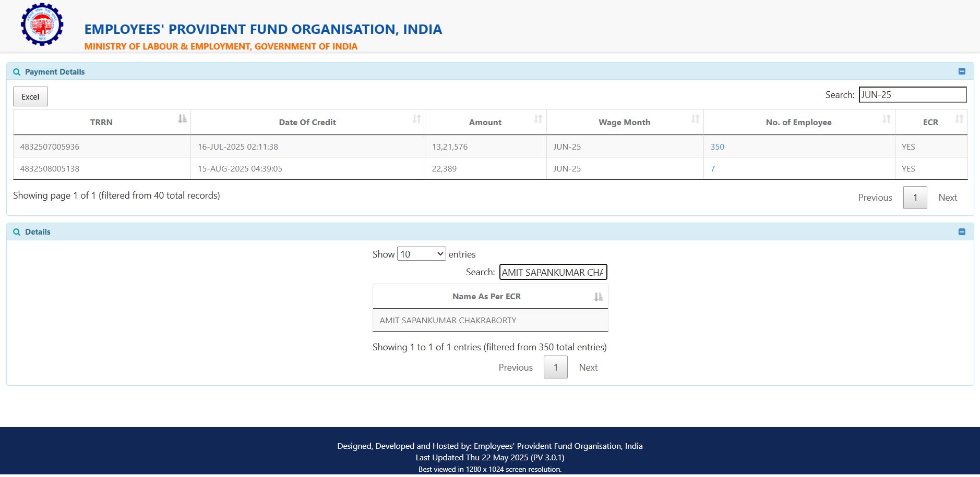Open the 350 employees link

[717, 147]
